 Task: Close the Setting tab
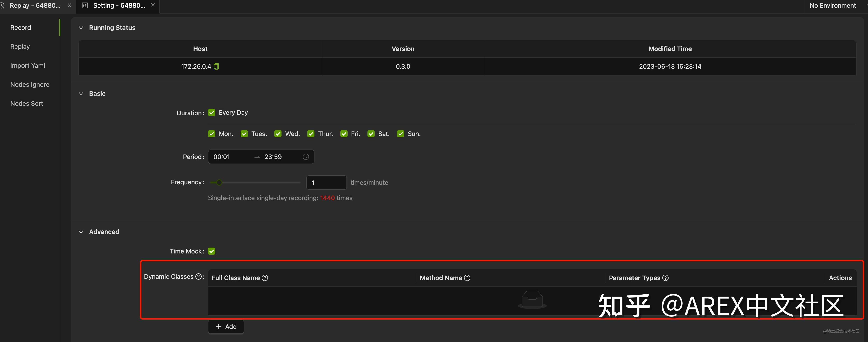tap(153, 5)
